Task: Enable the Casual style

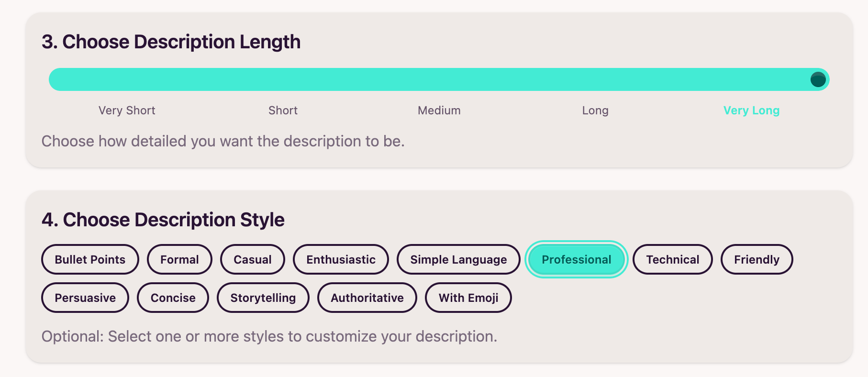Action: pos(252,259)
